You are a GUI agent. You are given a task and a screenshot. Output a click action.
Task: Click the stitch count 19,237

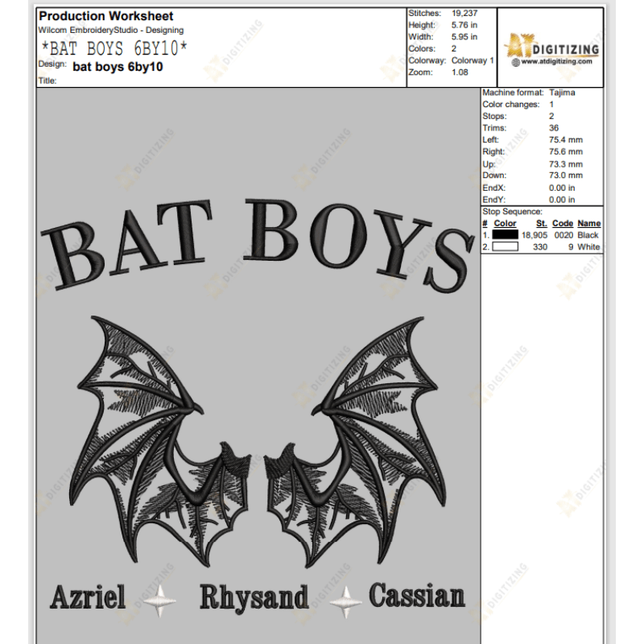pyautogui.click(x=464, y=13)
